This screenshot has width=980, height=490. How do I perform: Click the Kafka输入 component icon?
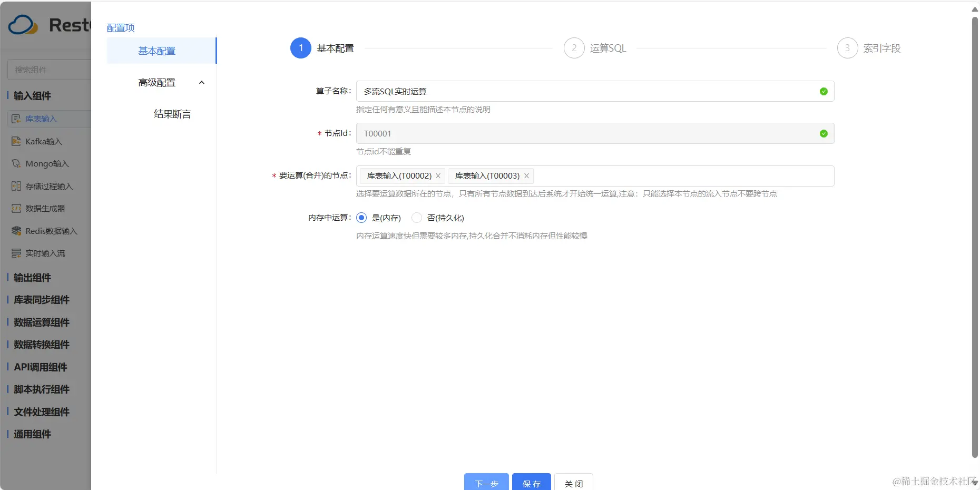tap(16, 141)
